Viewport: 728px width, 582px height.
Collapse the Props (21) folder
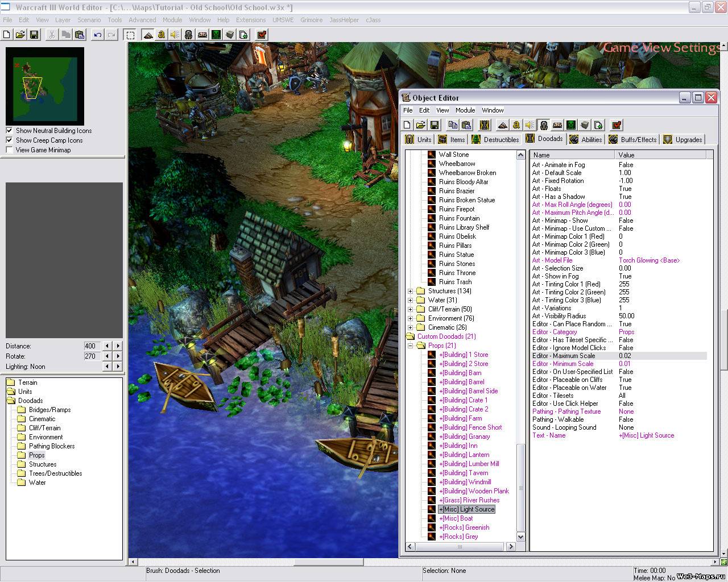click(410, 346)
